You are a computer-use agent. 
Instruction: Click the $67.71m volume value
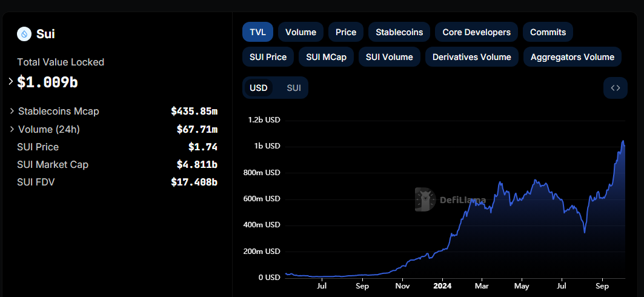[197, 129]
